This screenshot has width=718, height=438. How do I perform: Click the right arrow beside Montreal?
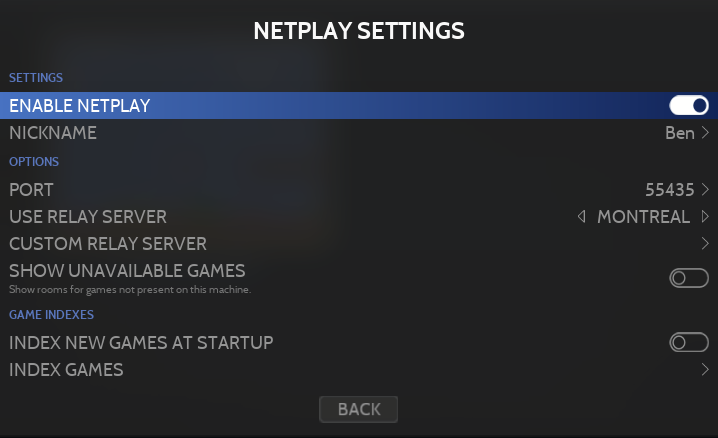(705, 217)
